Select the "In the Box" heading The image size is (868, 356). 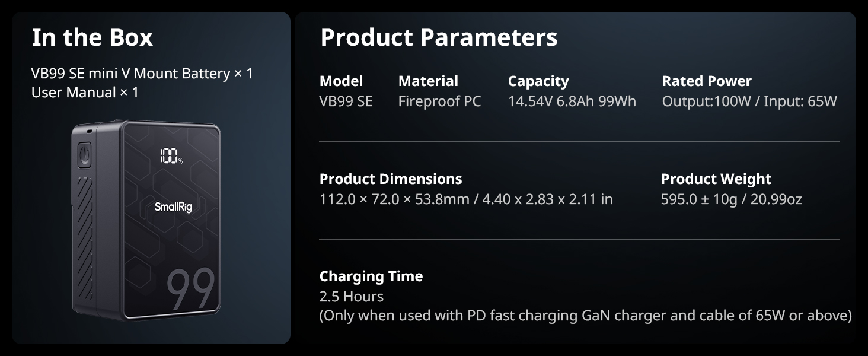pyautogui.click(x=92, y=37)
